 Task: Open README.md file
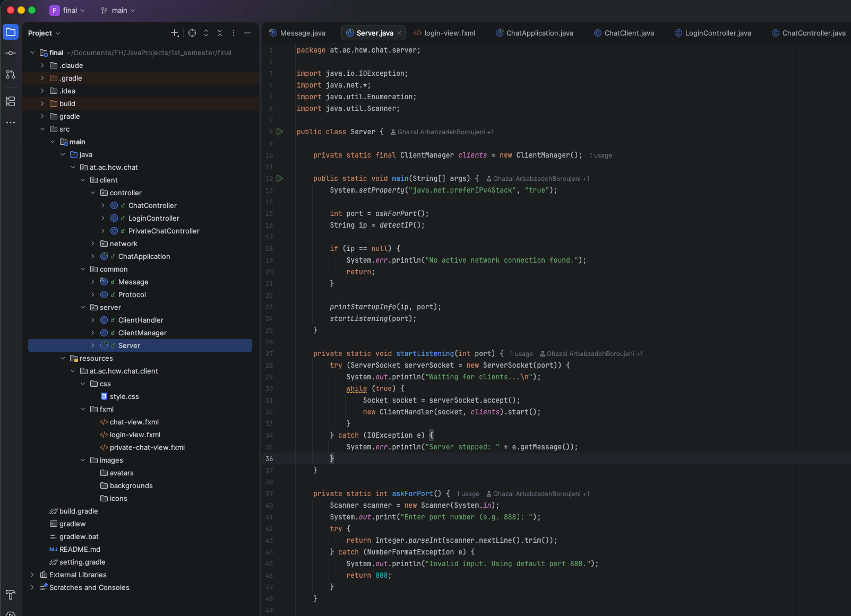(80, 549)
